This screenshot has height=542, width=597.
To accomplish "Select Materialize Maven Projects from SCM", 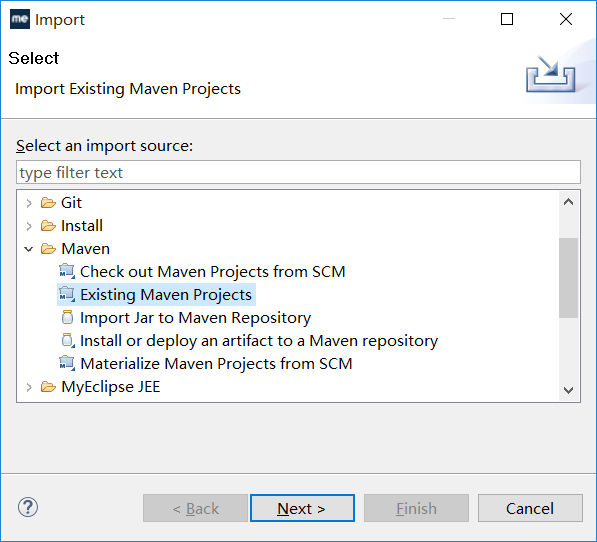I will pos(216,363).
